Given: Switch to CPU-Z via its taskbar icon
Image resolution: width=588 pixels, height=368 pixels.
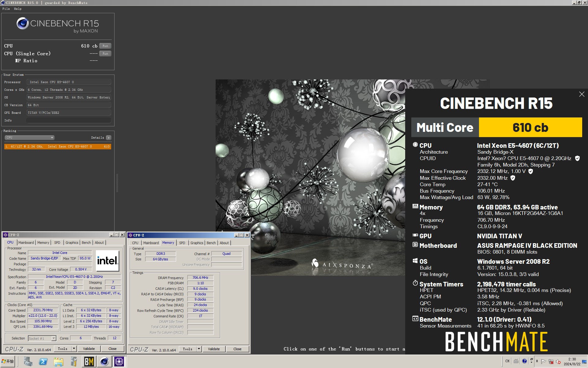Looking at the screenshot, I should coord(119,362).
